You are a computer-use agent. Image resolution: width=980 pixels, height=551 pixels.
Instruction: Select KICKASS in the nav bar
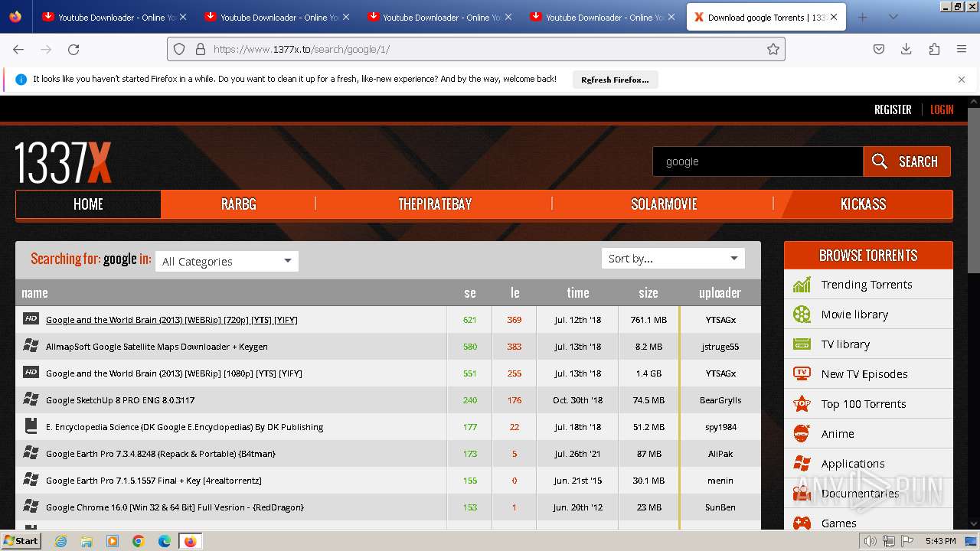pos(864,204)
